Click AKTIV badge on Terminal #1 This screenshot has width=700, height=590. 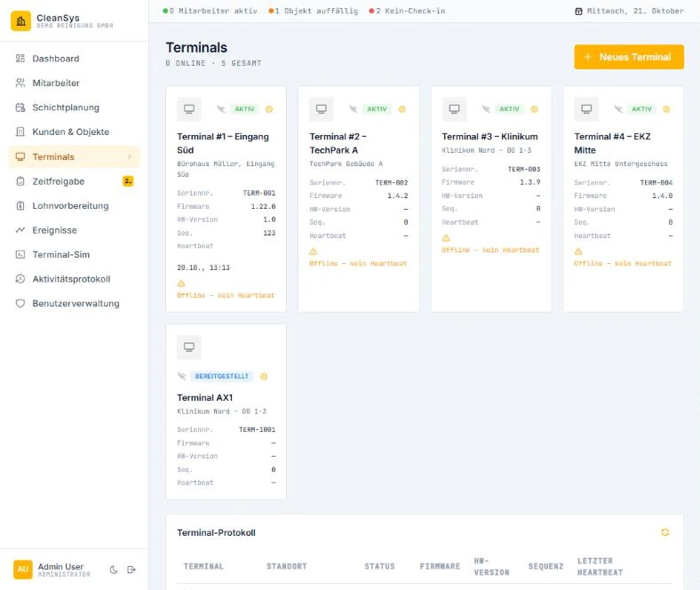[x=244, y=109]
